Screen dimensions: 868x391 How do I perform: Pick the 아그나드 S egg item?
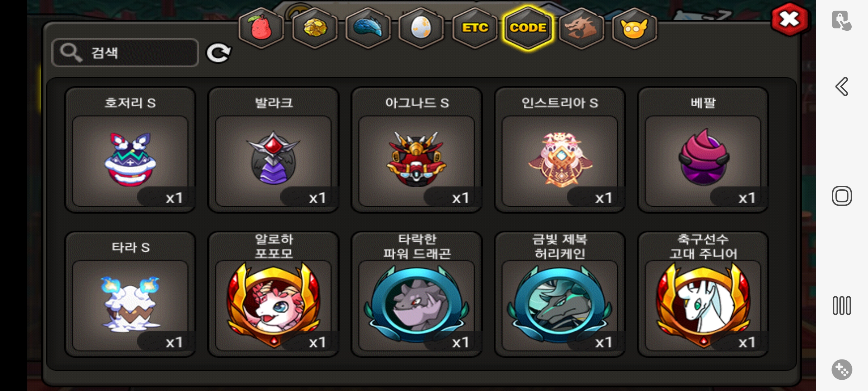(x=417, y=150)
